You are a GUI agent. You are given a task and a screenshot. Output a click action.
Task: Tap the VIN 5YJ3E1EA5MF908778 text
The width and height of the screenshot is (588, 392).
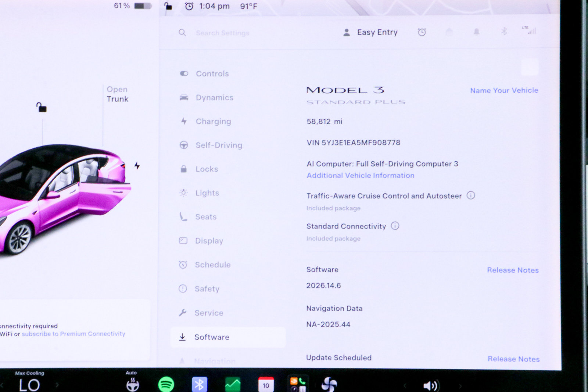coord(354,143)
